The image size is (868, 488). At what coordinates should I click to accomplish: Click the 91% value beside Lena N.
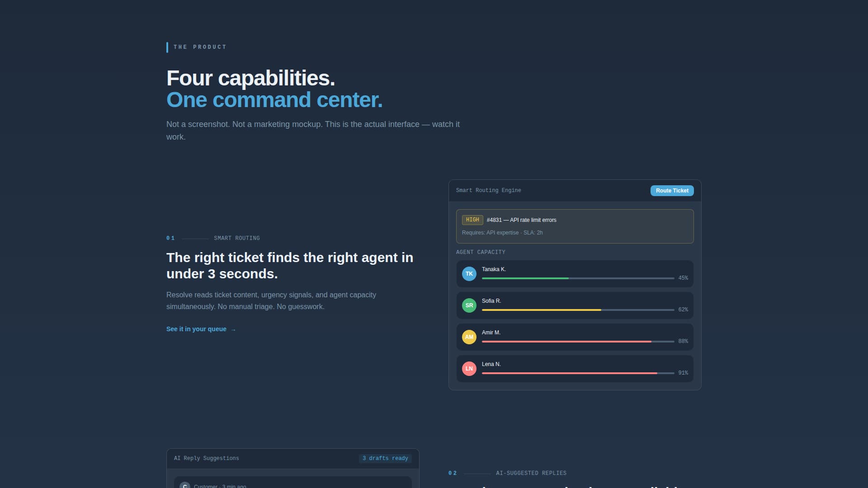click(683, 373)
